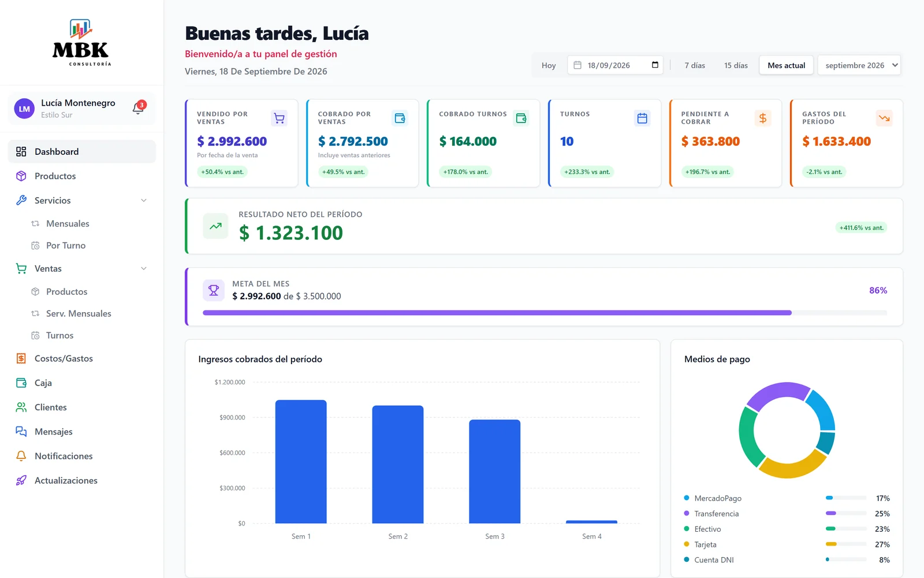
Task: Click the calendar icon in Turnos card
Action: coord(642,118)
